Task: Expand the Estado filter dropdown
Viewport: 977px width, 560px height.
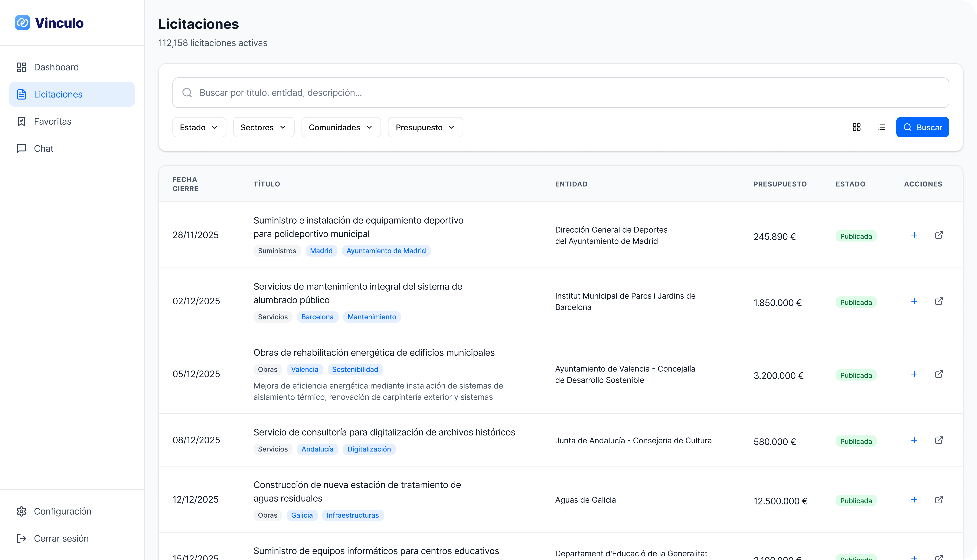Action: point(199,127)
